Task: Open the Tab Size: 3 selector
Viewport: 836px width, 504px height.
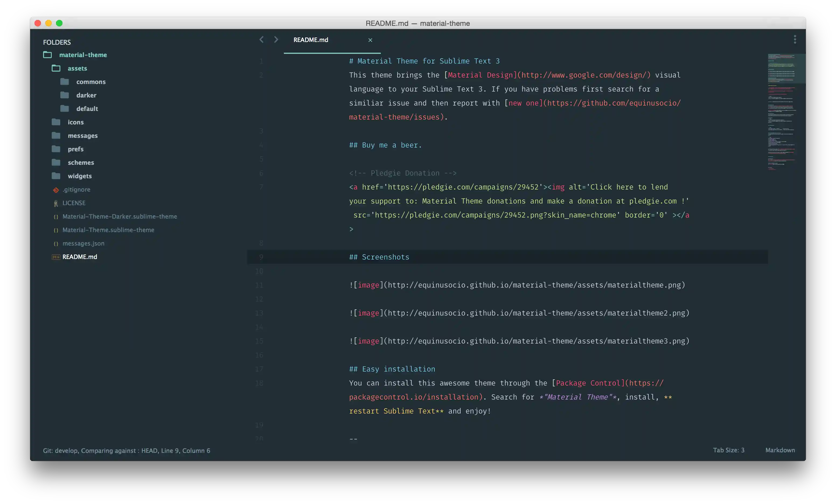Action: click(729, 450)
